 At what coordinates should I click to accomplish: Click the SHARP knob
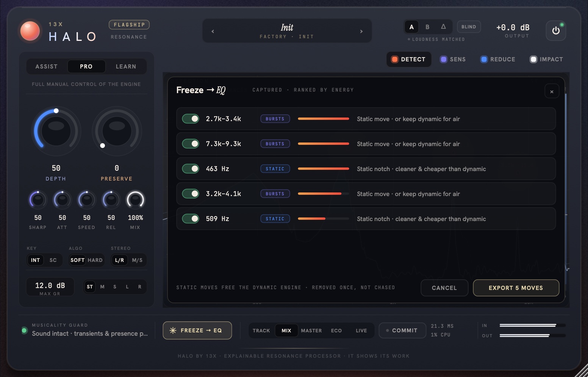point(38,200)
